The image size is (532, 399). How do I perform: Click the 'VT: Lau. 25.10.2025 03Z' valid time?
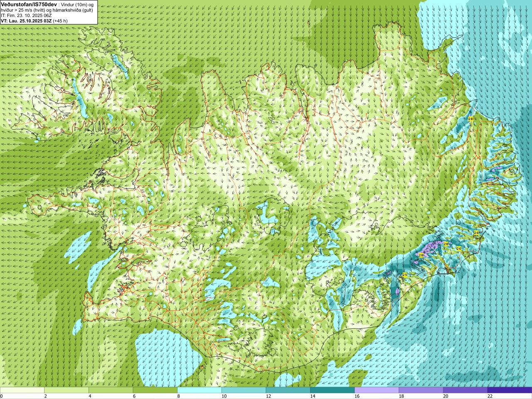26,21
